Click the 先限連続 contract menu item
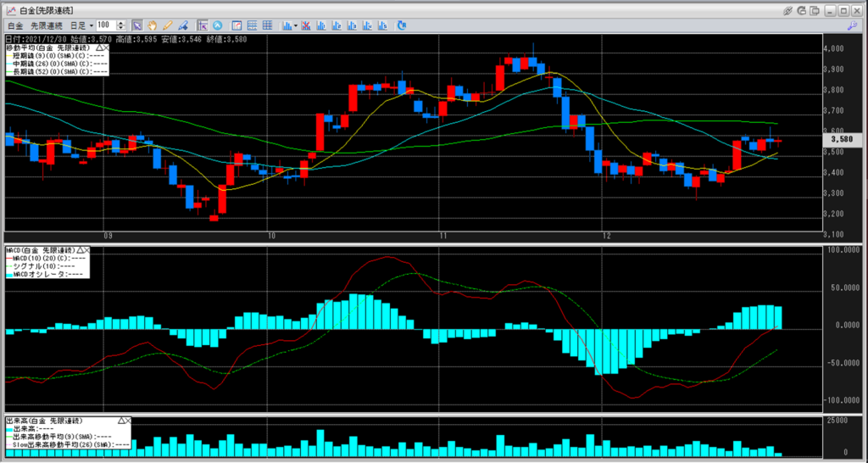868x463 pixels. pos(47,25)
